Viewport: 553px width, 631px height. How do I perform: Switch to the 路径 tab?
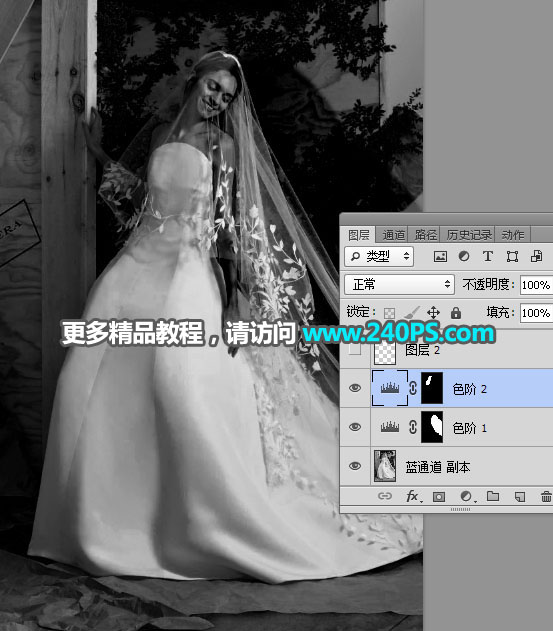425,235
